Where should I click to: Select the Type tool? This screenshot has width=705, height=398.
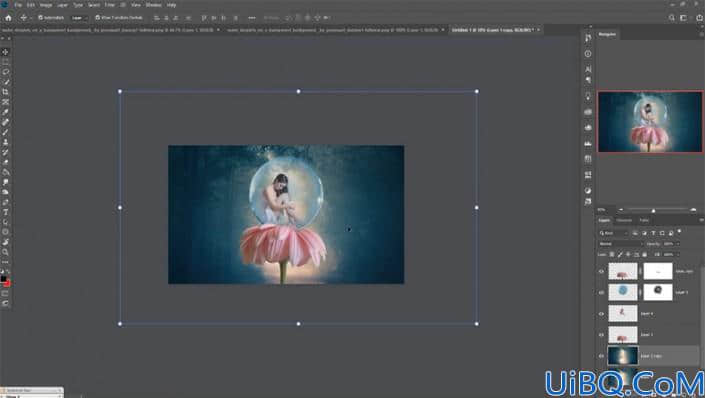click(x=5, y=212)
